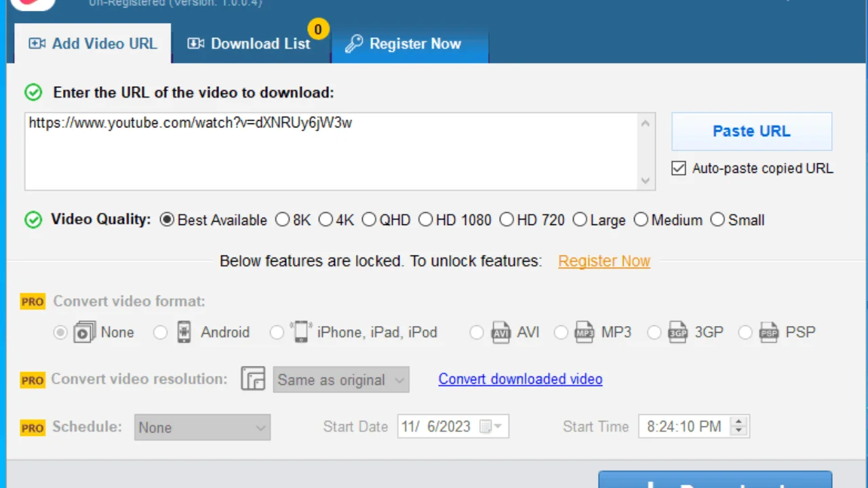The image size is (868, 488).
Task: Switch to the Add Video URL tab
Action: click(92, 43)
